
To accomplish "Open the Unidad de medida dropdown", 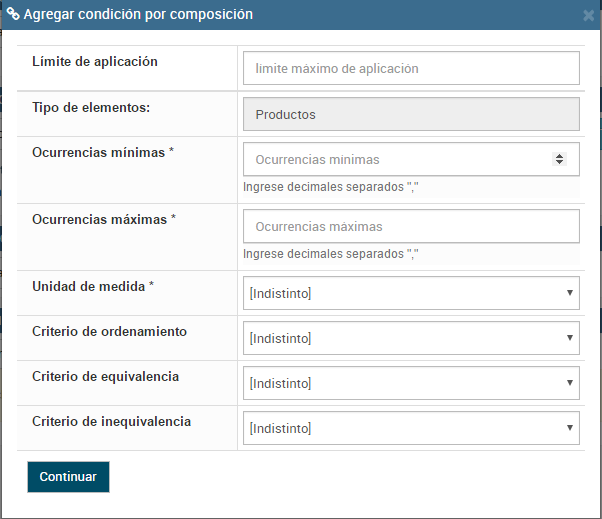I will pos(411,293).
